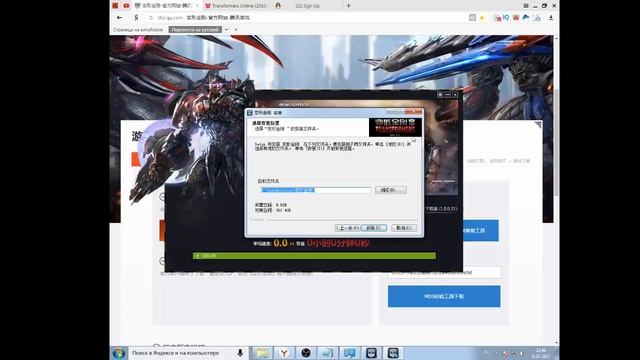The image size is (640, 360).
Task: Open the first pinned red tab
Action: click(x=116, y=6)
